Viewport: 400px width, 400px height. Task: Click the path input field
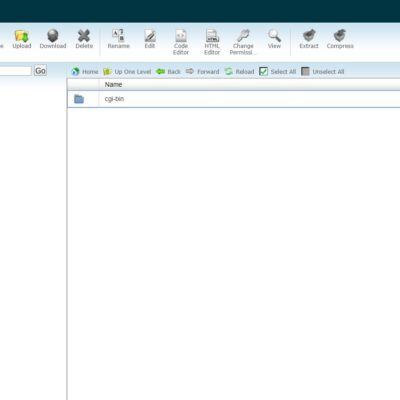(15, 71)
